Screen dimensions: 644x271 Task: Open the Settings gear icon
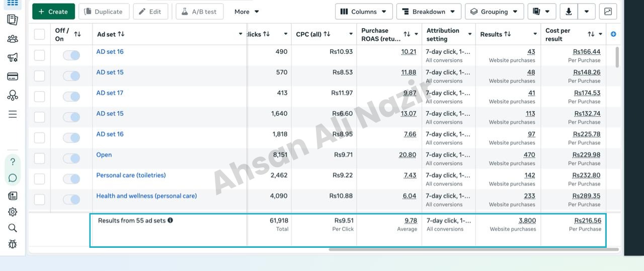tap(13, 212)
